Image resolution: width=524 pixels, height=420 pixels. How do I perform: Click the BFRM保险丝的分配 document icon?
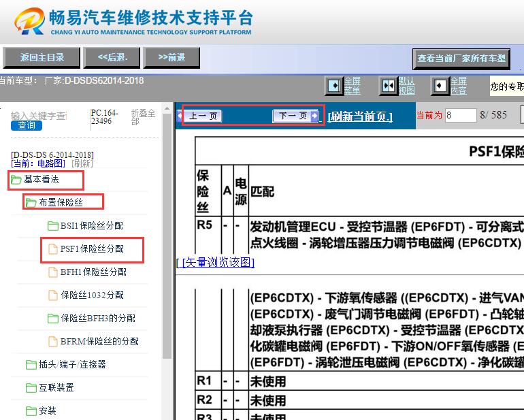pos(53,342)
